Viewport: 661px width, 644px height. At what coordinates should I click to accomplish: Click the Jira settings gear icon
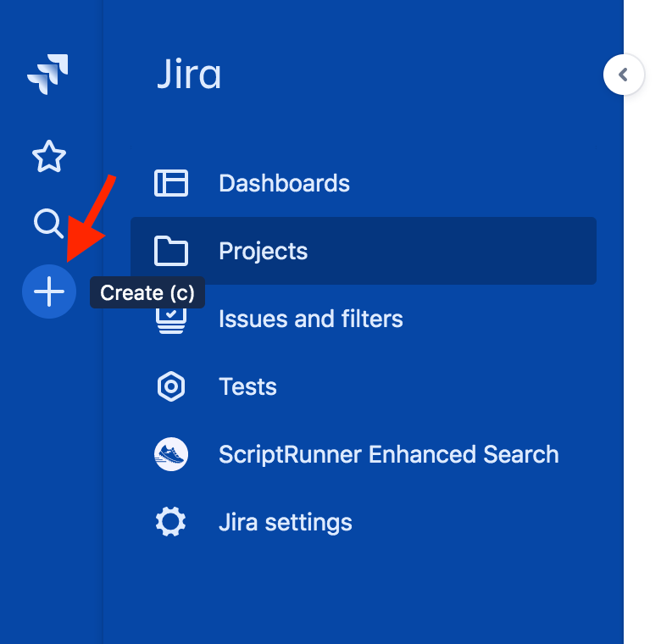point(170,522)
